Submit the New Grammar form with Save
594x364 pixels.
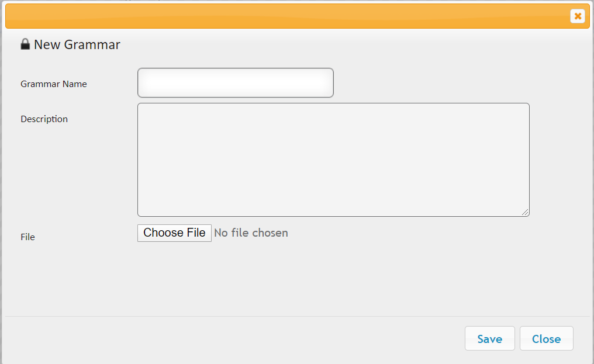click(x=489, y=339)
